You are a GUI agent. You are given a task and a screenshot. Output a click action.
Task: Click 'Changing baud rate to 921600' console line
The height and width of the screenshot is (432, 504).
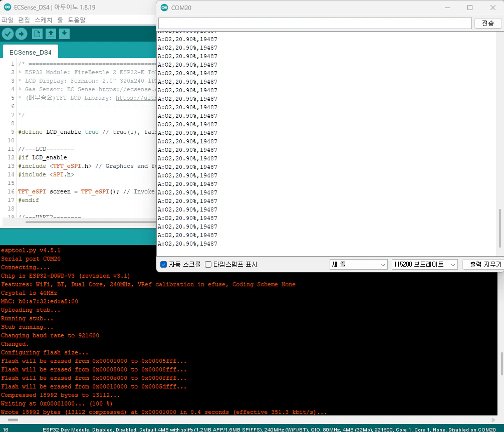(x=50, y=336)
